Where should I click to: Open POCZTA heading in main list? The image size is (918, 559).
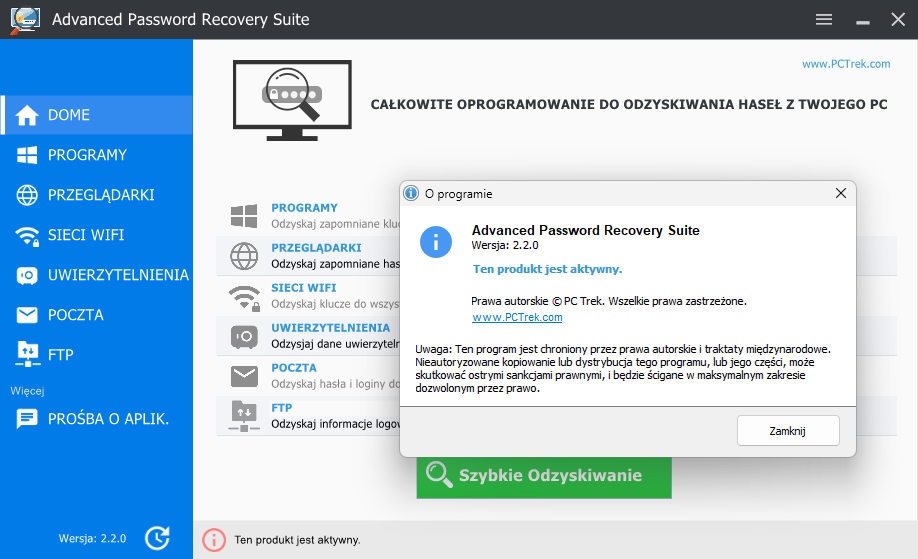click(x=294, y=368)
